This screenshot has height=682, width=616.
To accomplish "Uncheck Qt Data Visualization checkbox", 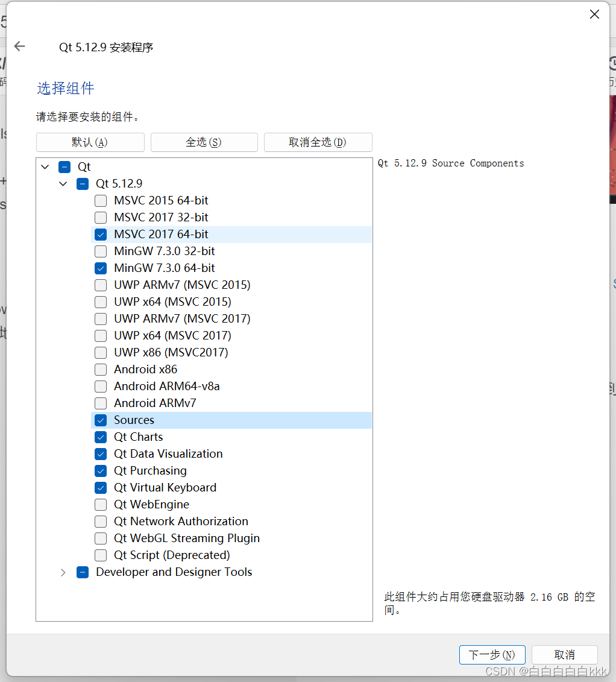I will [x=101, y=453].
